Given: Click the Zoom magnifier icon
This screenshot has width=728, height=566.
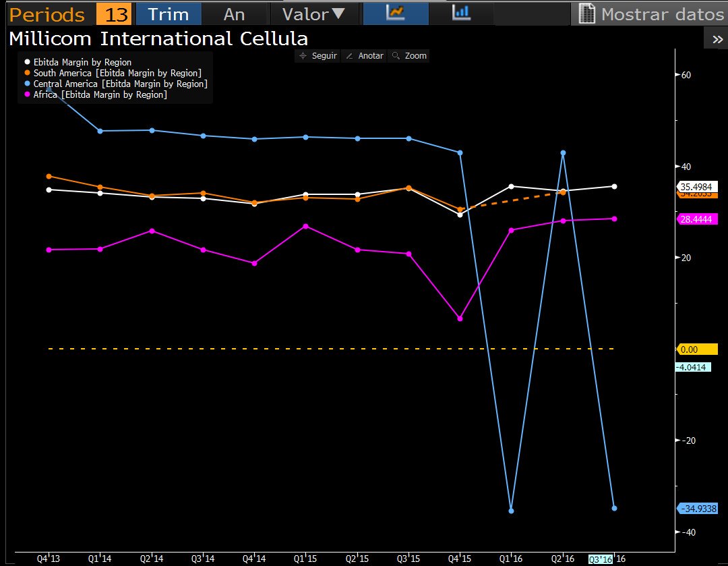Looking at the screenshot, I should click(x=396, y=56).
